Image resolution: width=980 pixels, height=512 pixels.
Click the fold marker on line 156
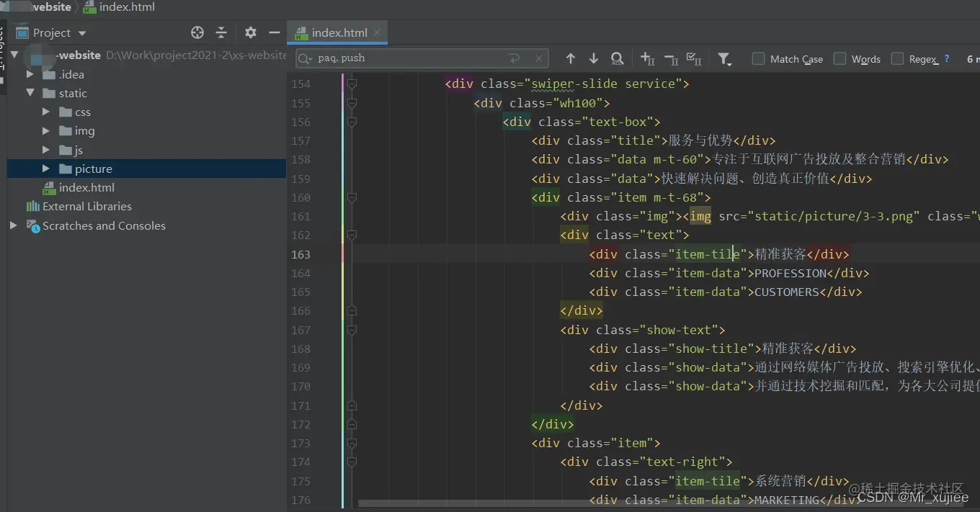(x=352, y=122)
